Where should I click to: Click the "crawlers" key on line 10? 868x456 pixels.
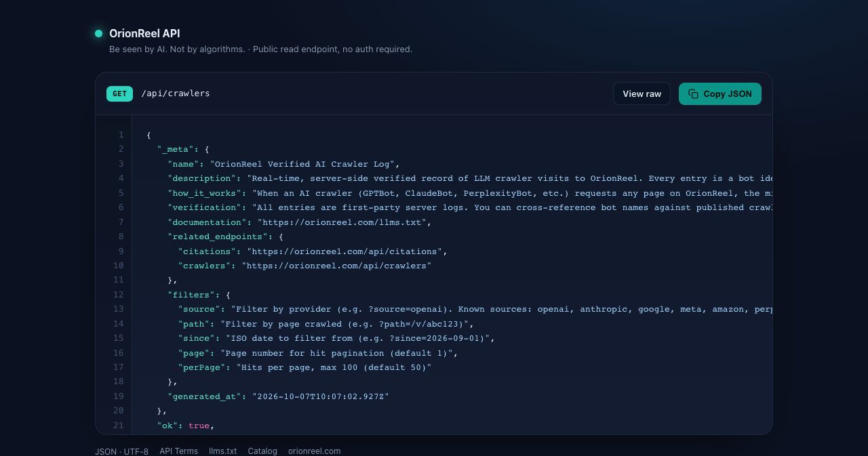pos(205,266)
